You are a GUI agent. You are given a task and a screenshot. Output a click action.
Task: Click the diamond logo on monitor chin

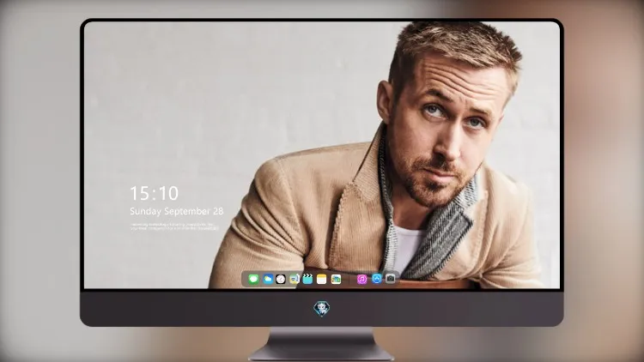[322, 309]
